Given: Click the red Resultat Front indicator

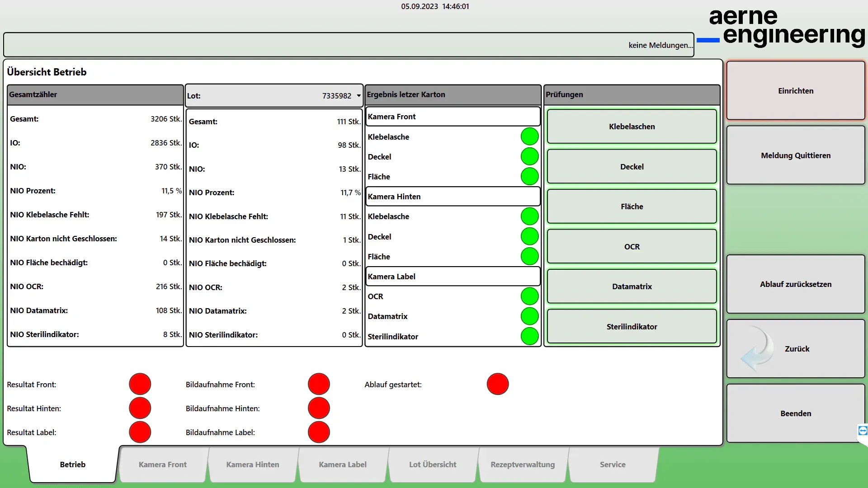Looking at the screenshot, I should click(x=140, y=384).
